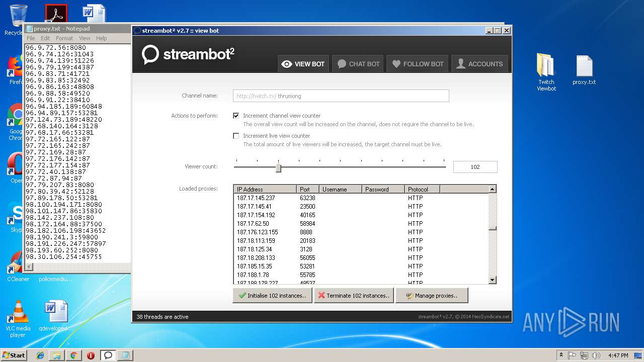Select proxy row 187.17.145.41
644x362 pixels.
tap(361, 207)
